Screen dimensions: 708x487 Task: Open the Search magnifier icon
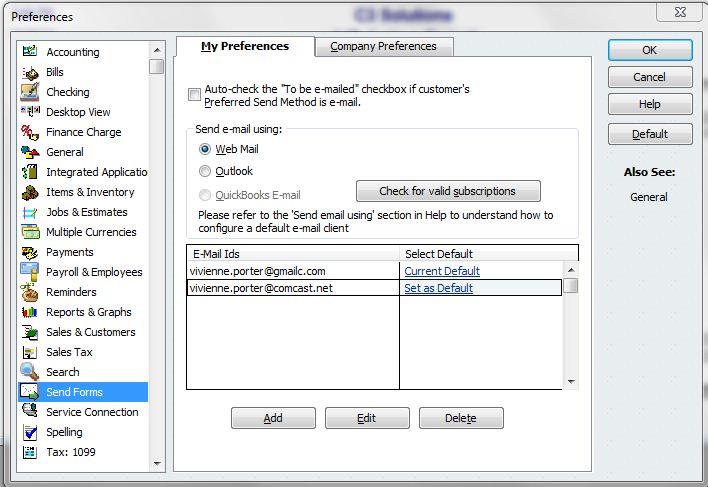(x=30, y=371)
